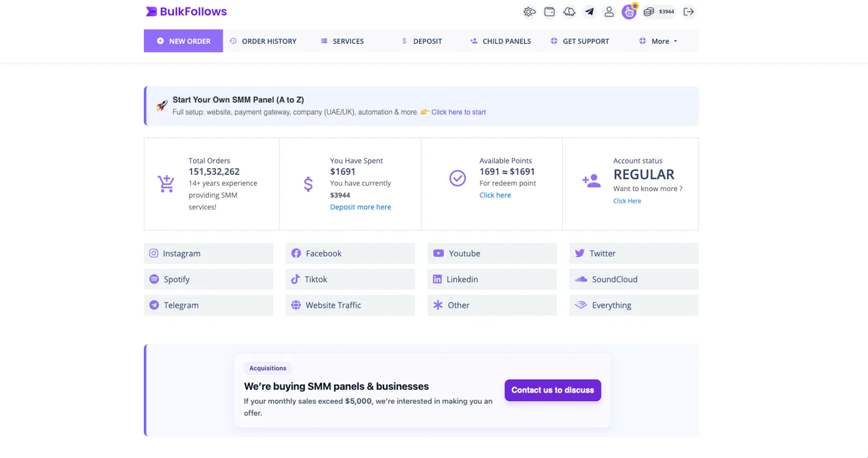Select the Other category
This screenshot has height=458, width=868.
click(492, 305)
